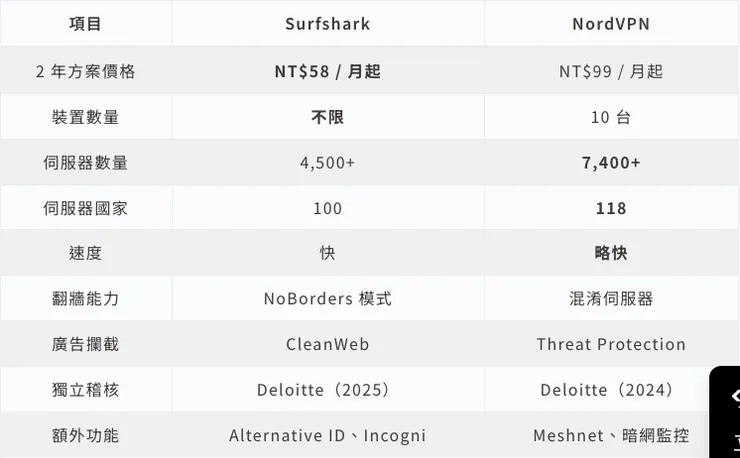Image resolution: width=740 pixels, height=458 pixels.
Task: Click NordVPN's 118 countries cell
Action: (x=611, y=208)
